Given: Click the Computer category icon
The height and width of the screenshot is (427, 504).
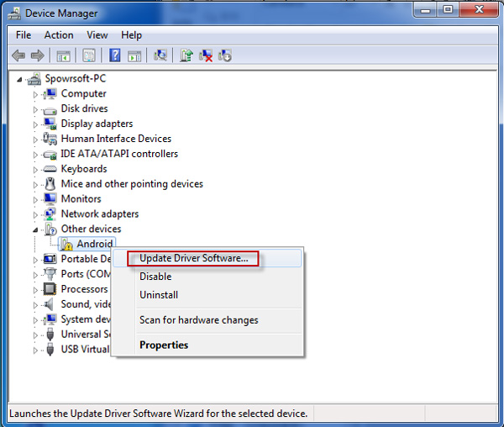Looking at the screenshot, I should [x=50, y=93].
